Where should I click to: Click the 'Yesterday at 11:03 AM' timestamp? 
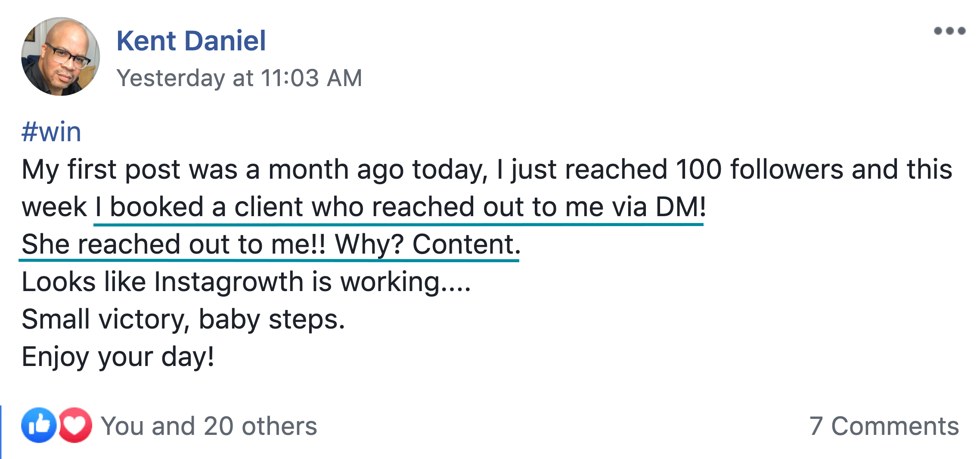[x=239, y=78]
